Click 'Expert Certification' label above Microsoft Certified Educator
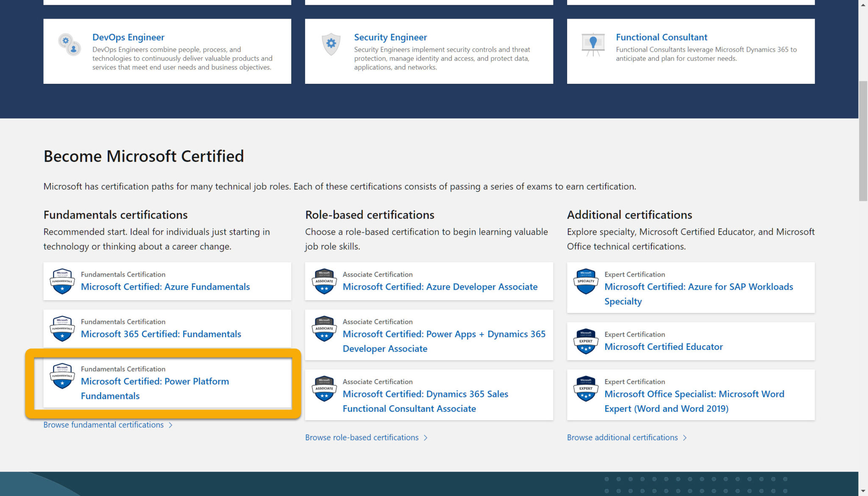868x496 pixels. 634,335
